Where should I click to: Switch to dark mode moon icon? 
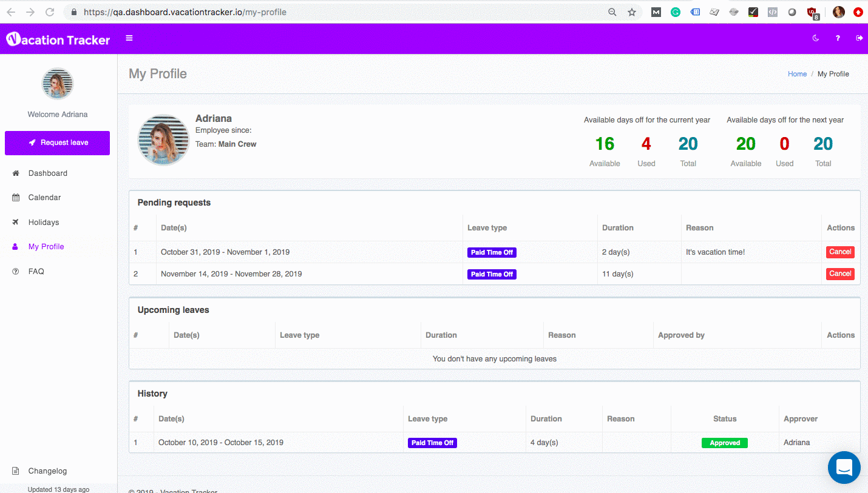click(x=816, y=38)
